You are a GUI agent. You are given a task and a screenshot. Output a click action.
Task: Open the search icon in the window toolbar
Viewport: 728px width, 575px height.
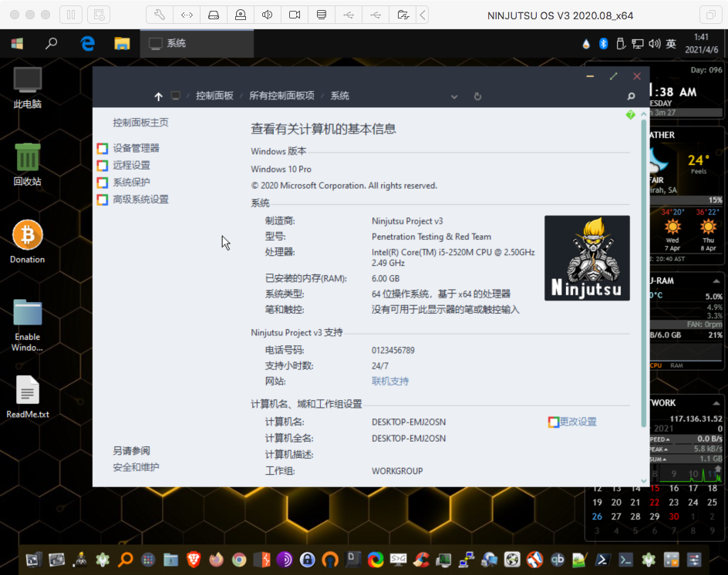pos(631,96)
